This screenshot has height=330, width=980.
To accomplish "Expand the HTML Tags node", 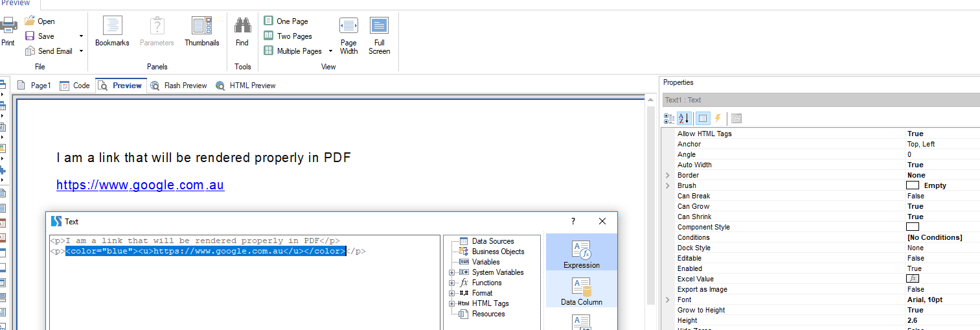I will (452, 303).
